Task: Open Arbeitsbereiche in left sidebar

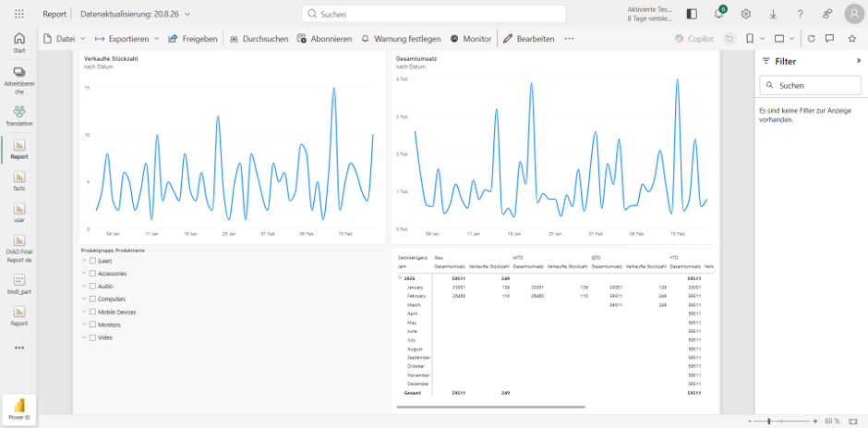Action: click(19, 81)
